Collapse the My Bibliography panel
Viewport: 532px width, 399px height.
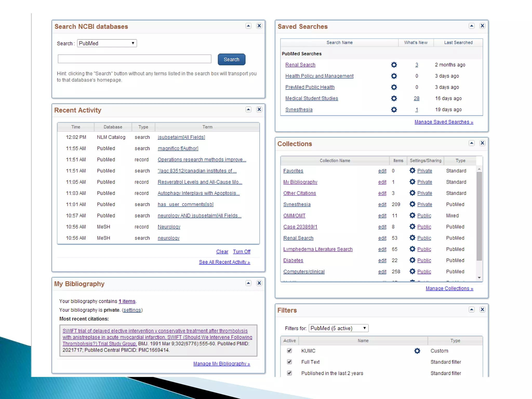248,283
